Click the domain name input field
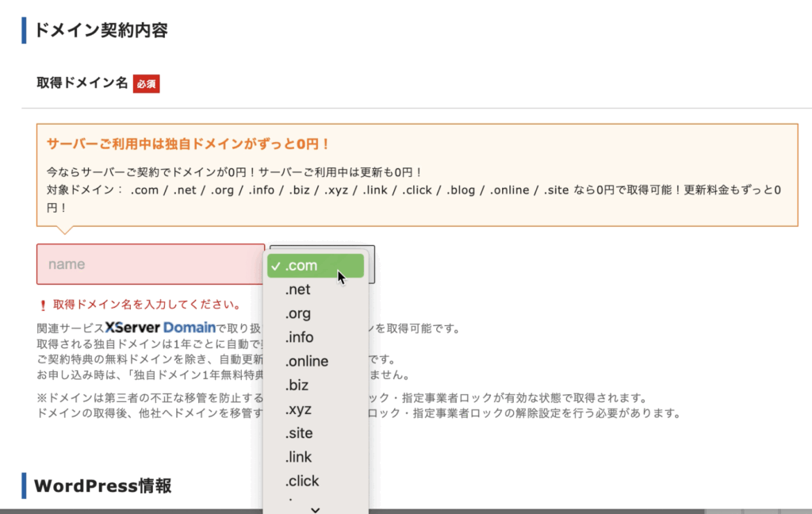The height and width of the screenshot is (514, 812). coord(151,264)
